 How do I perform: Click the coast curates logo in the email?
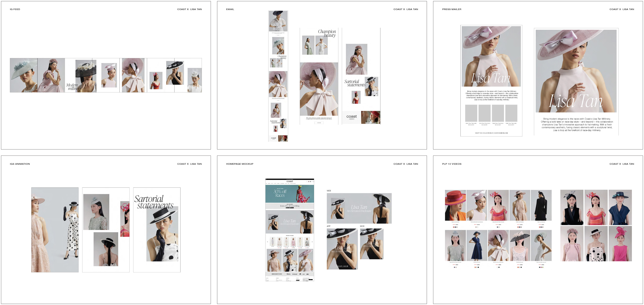[351, 117]
